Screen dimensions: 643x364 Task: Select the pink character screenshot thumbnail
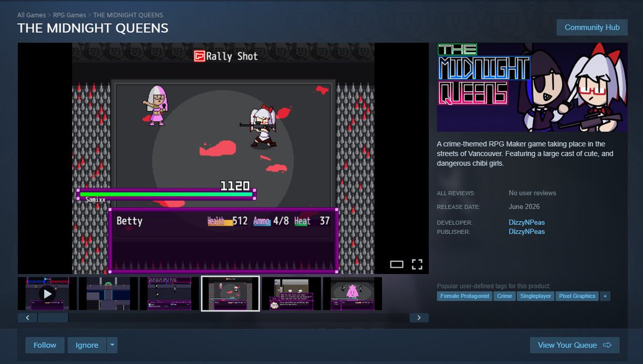coord(353,293)
